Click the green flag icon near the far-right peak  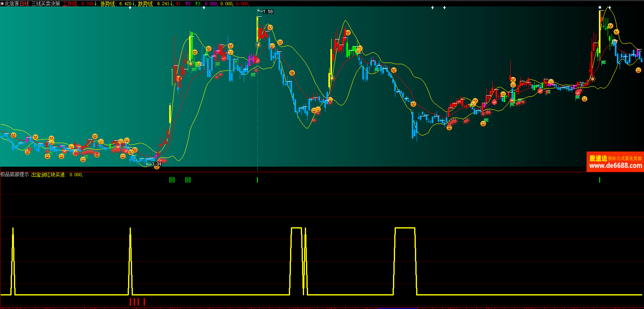(604, 63)
